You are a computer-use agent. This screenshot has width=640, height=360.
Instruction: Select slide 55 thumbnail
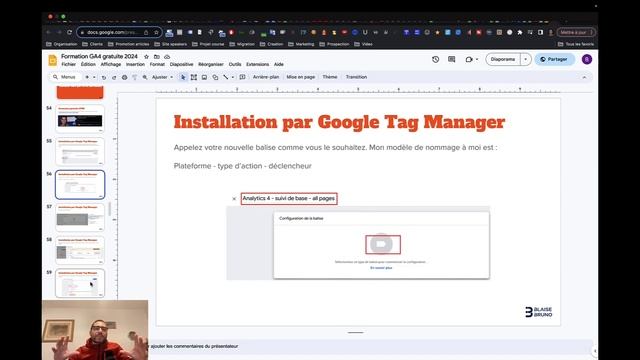pos(80,151)
